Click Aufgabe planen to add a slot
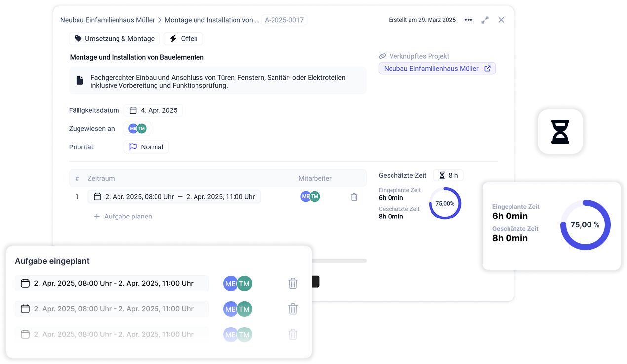Viewport: 627px width, 364px height. 123,217
